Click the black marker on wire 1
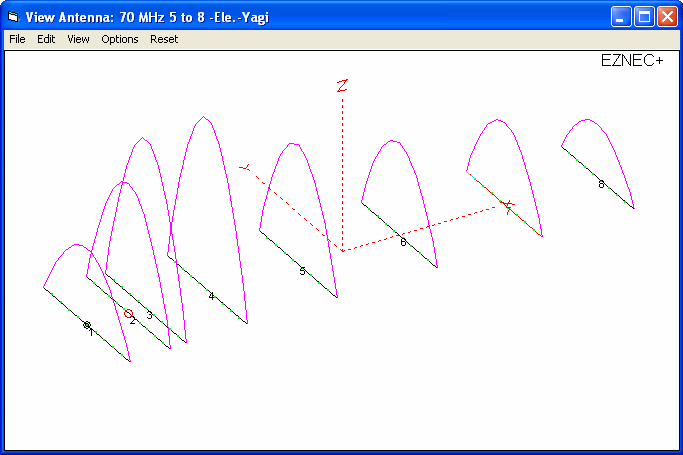 pyautogui.click(x=87, y=325)
